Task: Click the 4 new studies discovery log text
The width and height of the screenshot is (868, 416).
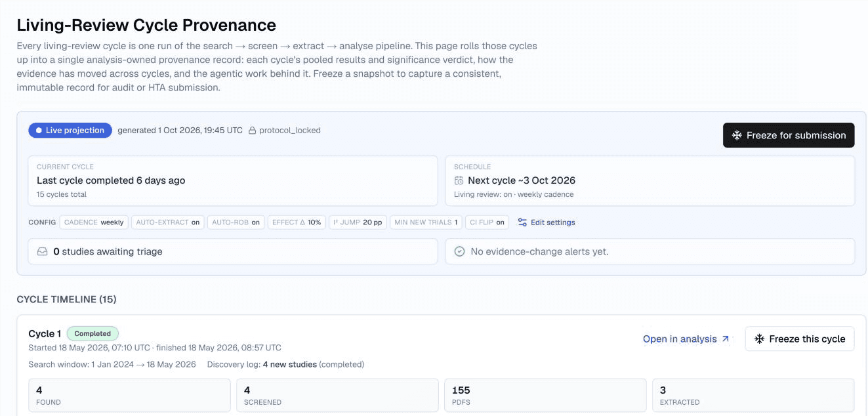Action: 289,364
